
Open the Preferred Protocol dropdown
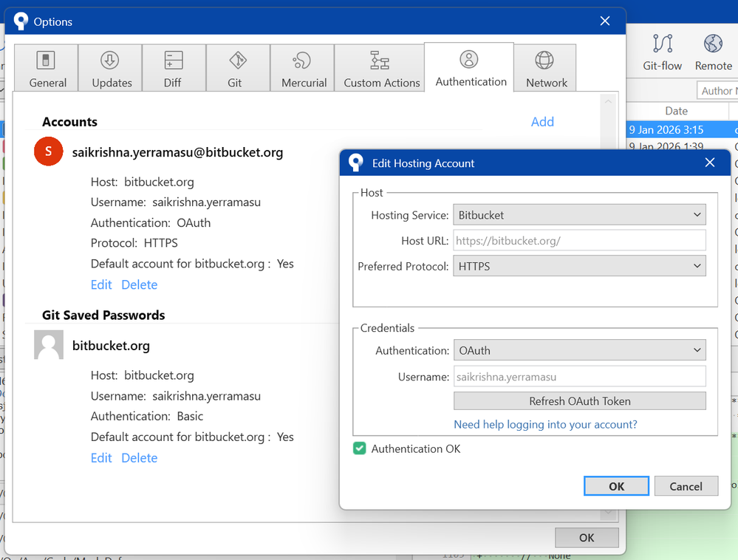[578, 266]
